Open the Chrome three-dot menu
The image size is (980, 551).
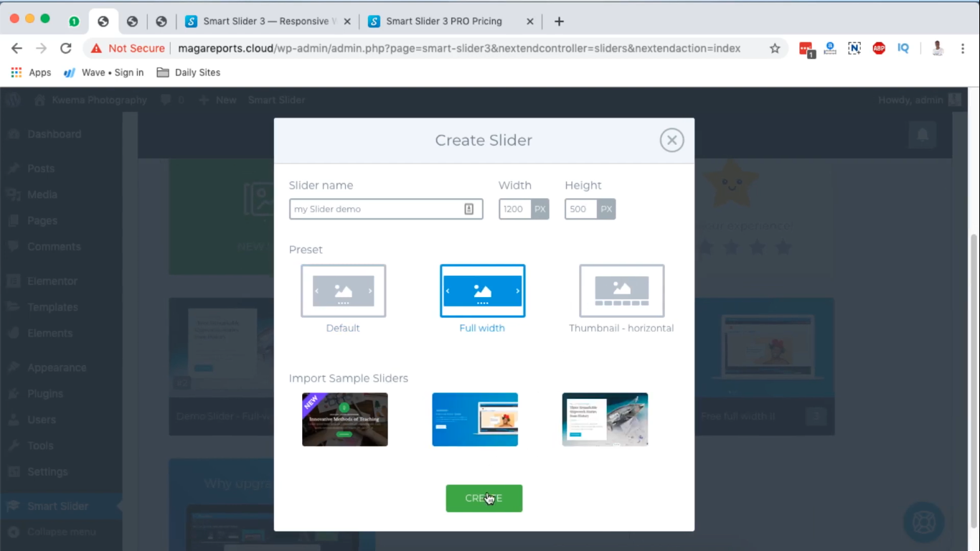963,48
